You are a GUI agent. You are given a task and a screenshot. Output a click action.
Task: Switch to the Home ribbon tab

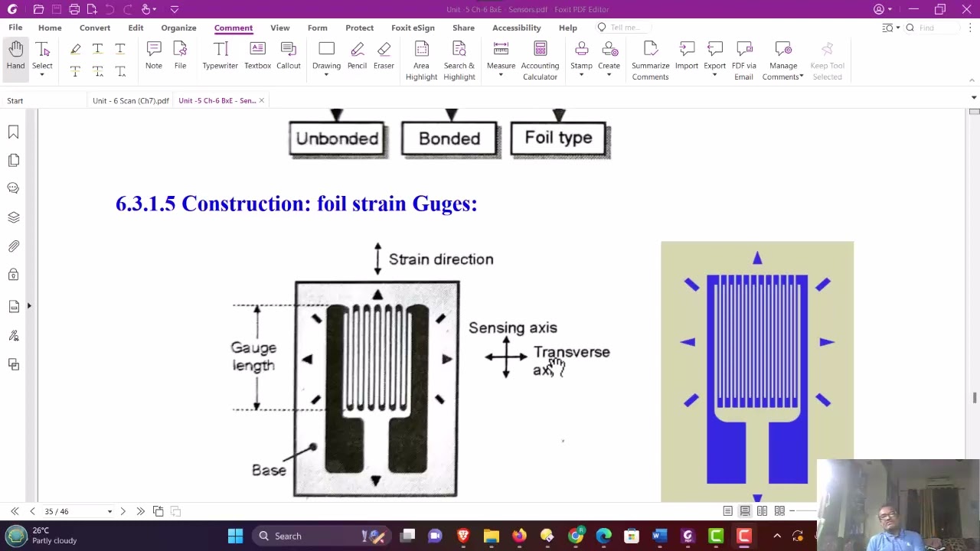pos(50,28)
